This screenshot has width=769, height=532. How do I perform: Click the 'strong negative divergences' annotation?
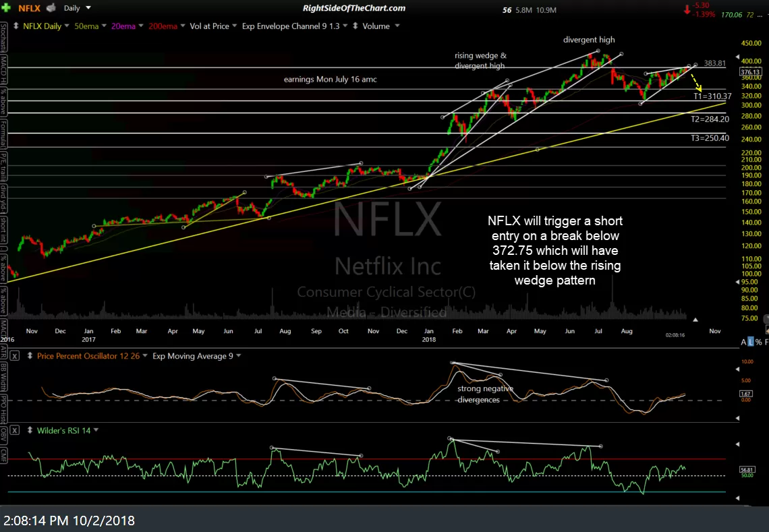[485, 394]
